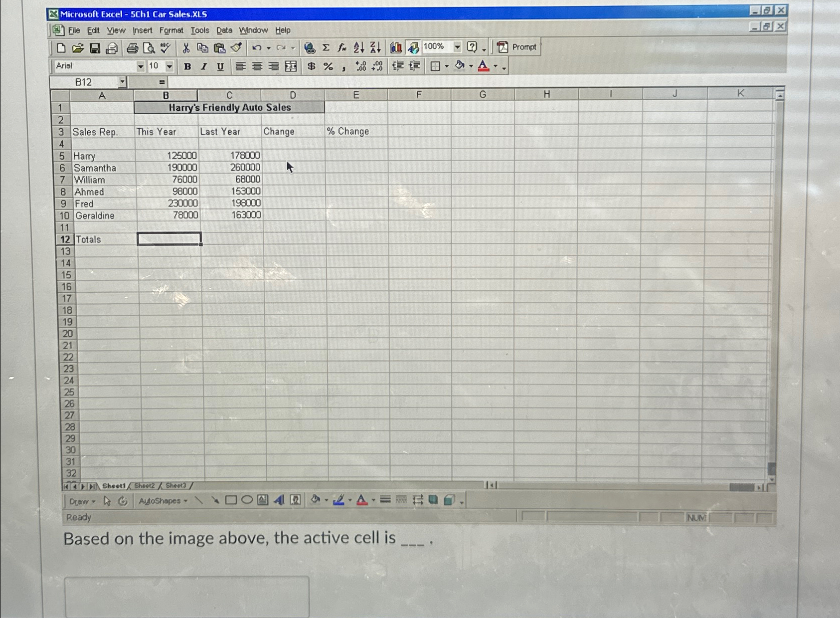Open the Font Color palette arrow in Formatting toolbar
Screen dimensions: 840x618
(496, 66)
